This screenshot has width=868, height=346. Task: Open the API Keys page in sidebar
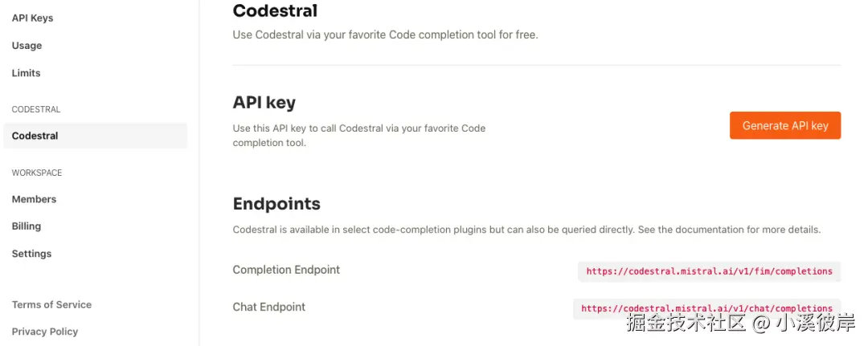click(32, 18)
